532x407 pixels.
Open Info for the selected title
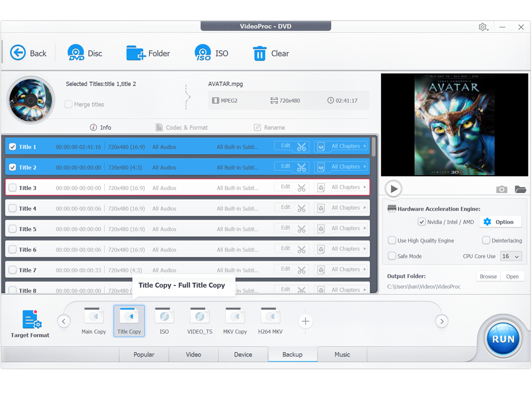pos(100,127)
